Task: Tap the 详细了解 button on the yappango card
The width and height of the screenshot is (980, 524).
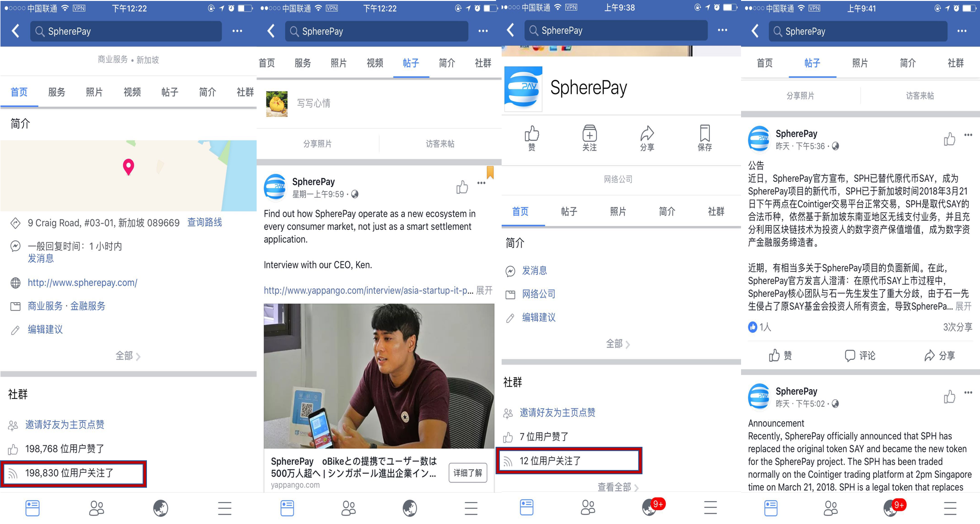Action: (468, 473)
